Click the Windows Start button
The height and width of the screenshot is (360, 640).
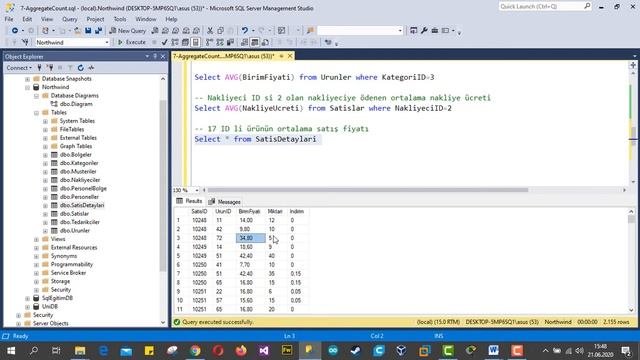(11, 350)
